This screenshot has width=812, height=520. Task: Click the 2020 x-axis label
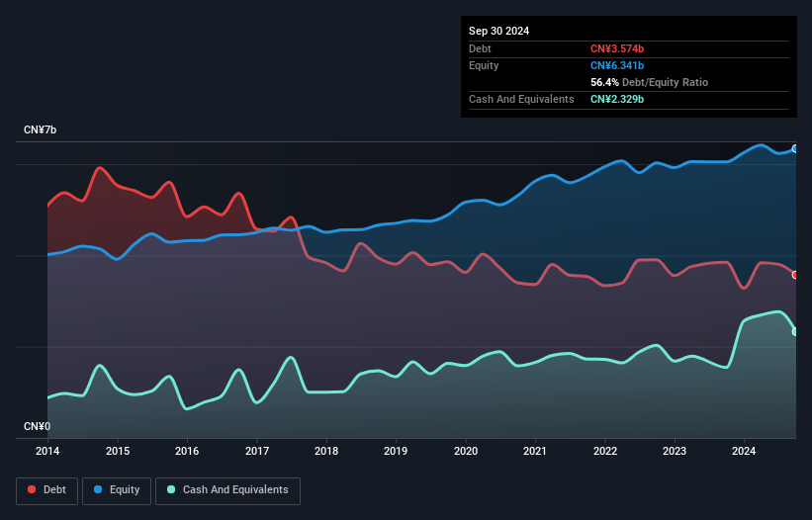[466, 451]
